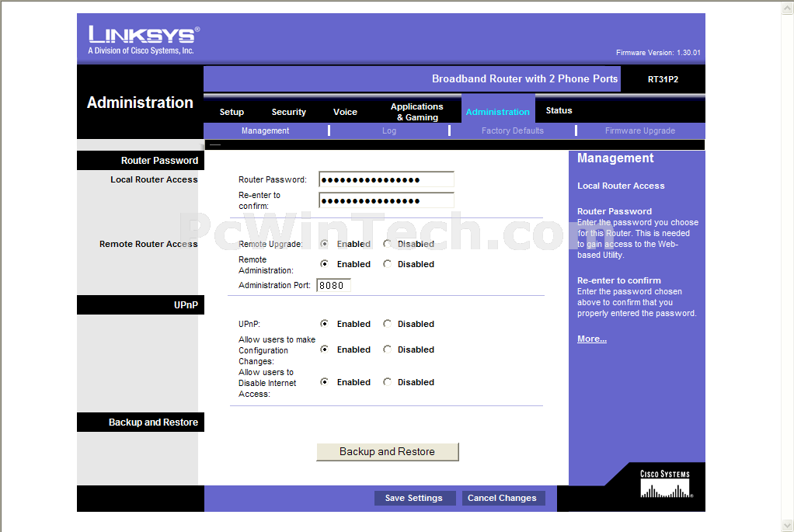
Task: Click the Cisco Systems logo
Action: coord(665,484)
